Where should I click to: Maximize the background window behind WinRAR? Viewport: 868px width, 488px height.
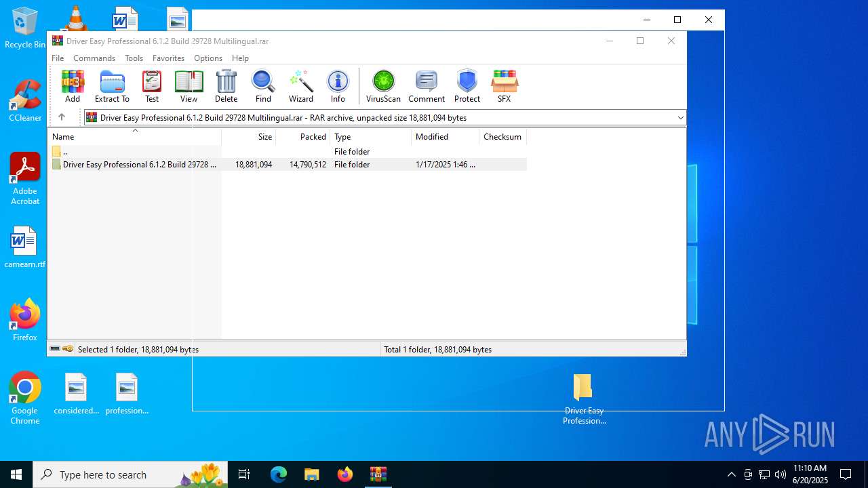pyautogui.click(x=677, y=20)
